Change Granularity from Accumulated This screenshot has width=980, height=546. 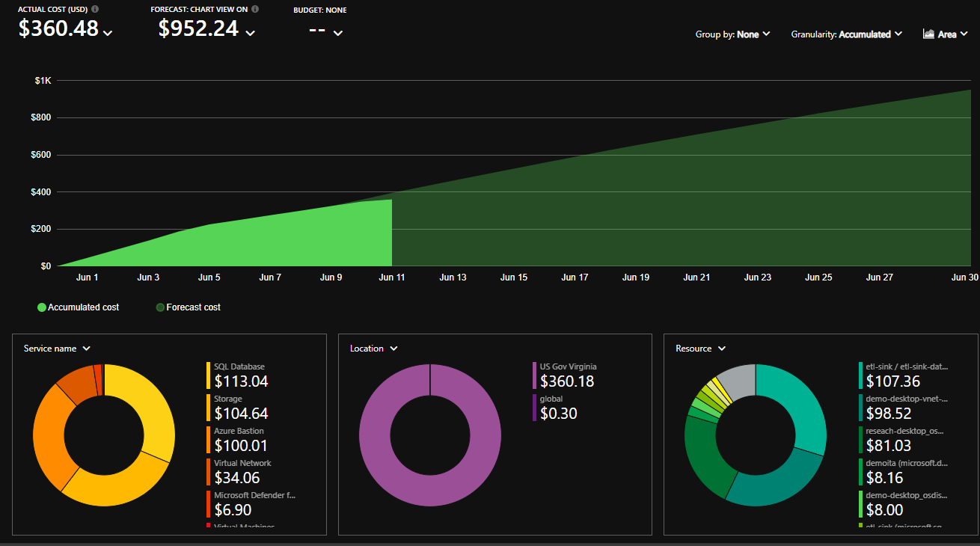[846, 34]
